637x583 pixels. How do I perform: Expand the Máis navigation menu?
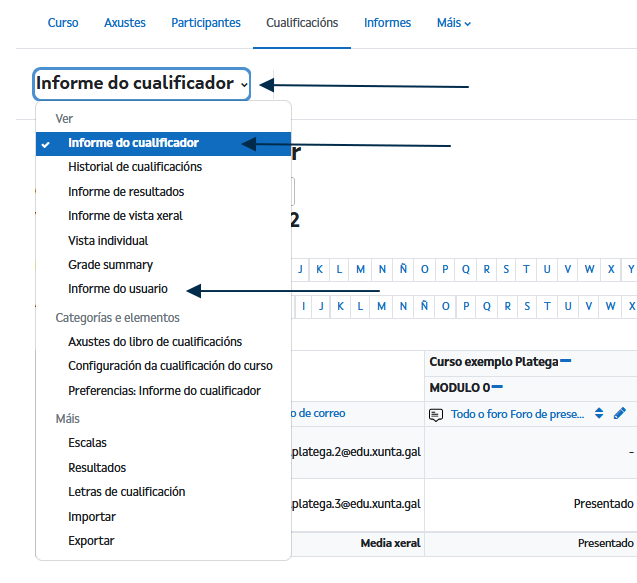click(453, 23)
